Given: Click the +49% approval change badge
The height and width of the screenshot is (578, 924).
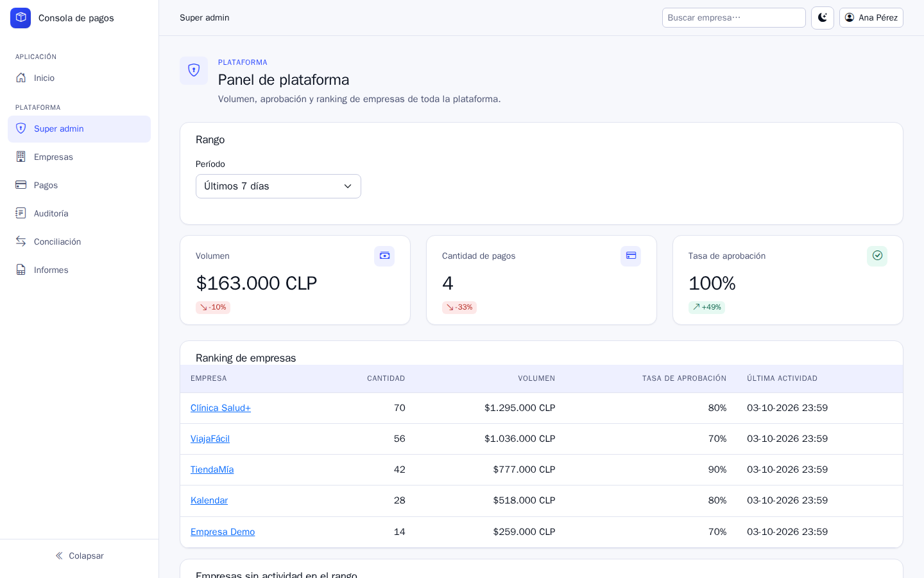Looking at the screenshot, I should [x=706, y=308].
